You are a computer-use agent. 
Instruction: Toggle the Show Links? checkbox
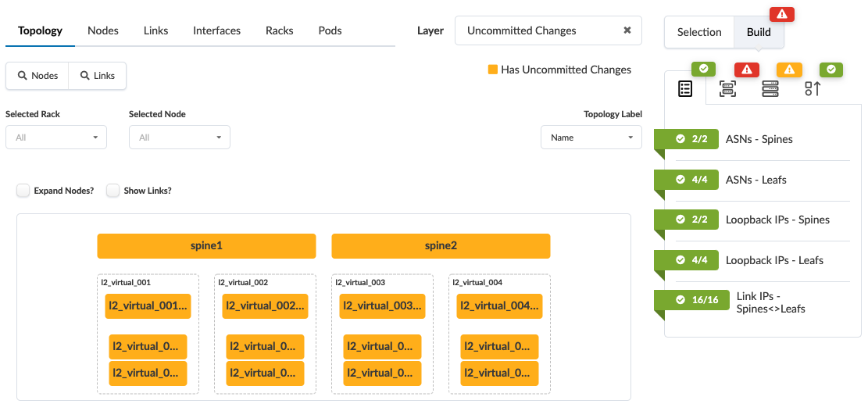[113, 191]
